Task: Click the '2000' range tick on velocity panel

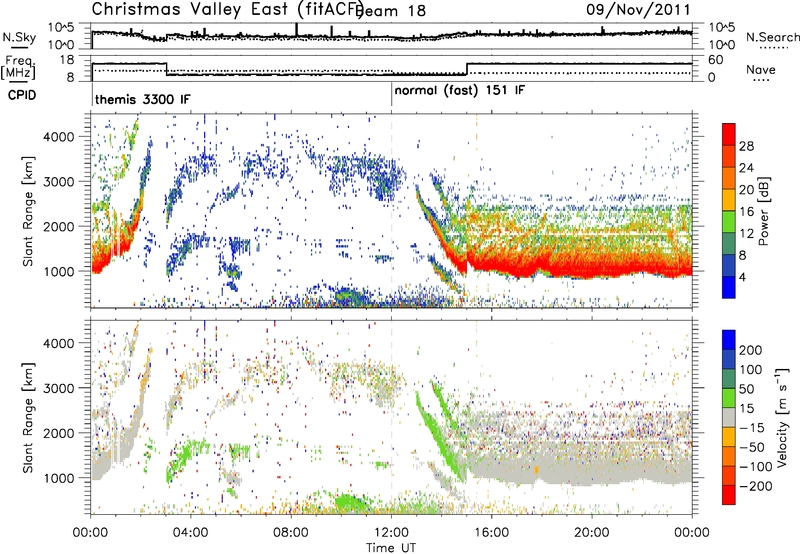Action: (58, 433)
